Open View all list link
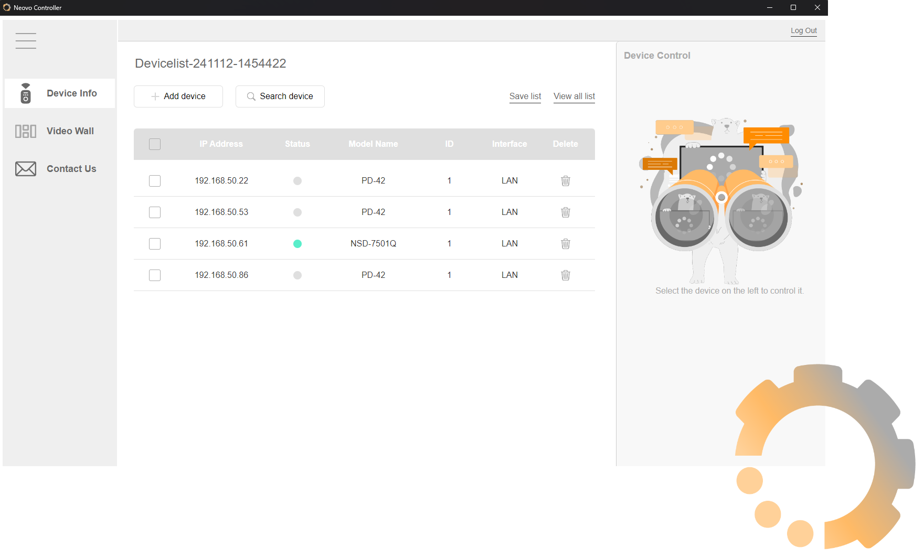Viewport: 924px width, 560px height. (574, 96)
